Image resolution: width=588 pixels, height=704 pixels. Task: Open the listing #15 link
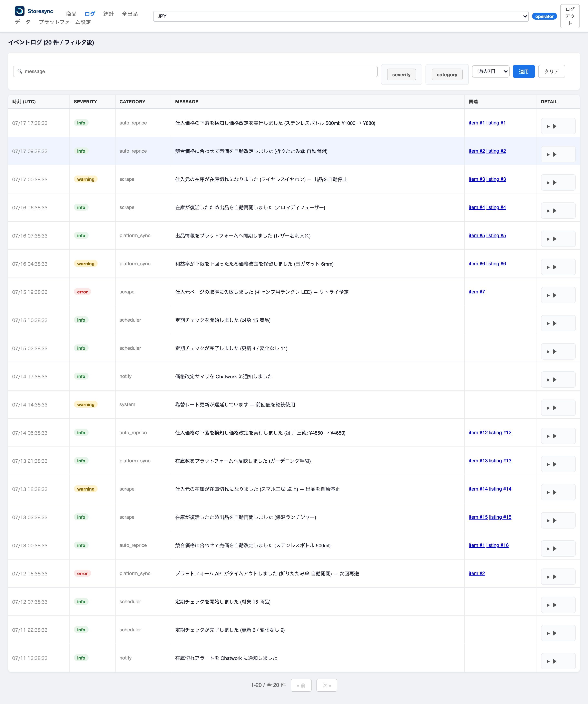point(500,517)
